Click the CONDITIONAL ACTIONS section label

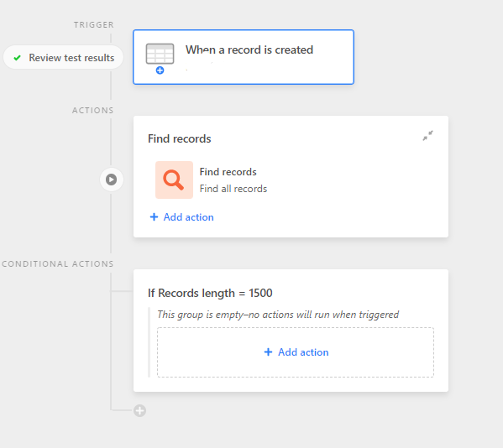(58, 263)
